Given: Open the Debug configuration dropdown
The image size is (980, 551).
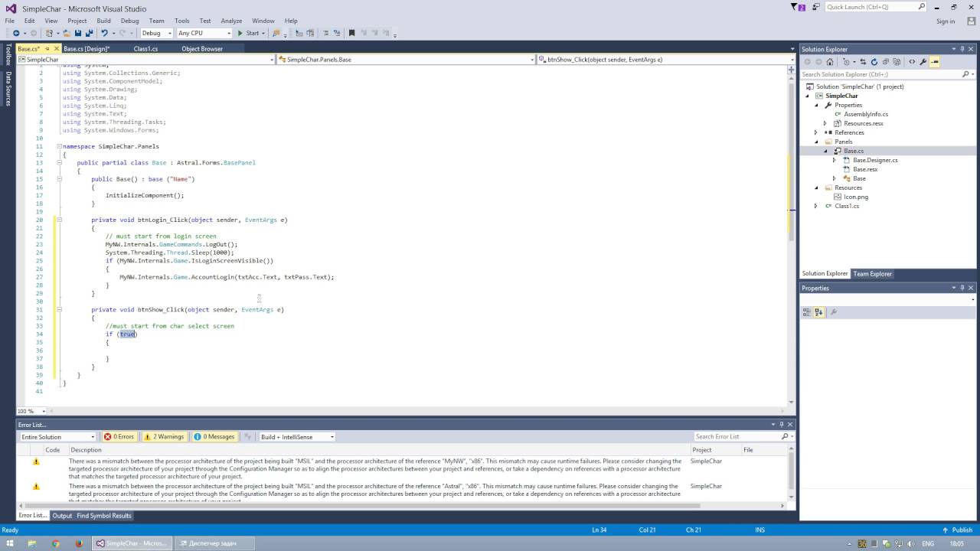Looking at the screenshot, I should pyautogui.click(x=157, y=33).
